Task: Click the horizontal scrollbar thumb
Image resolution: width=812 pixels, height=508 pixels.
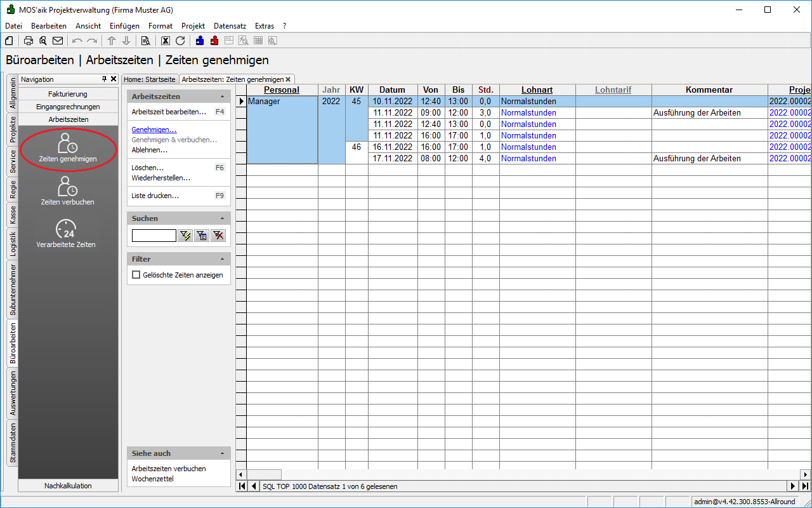Action: click(264, 474)
